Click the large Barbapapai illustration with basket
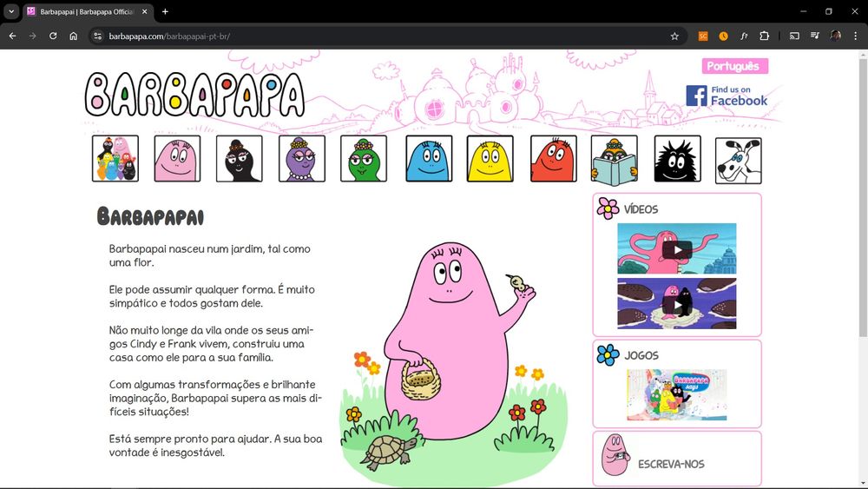This screenshot has width=868, height=489. pos(454,363)
